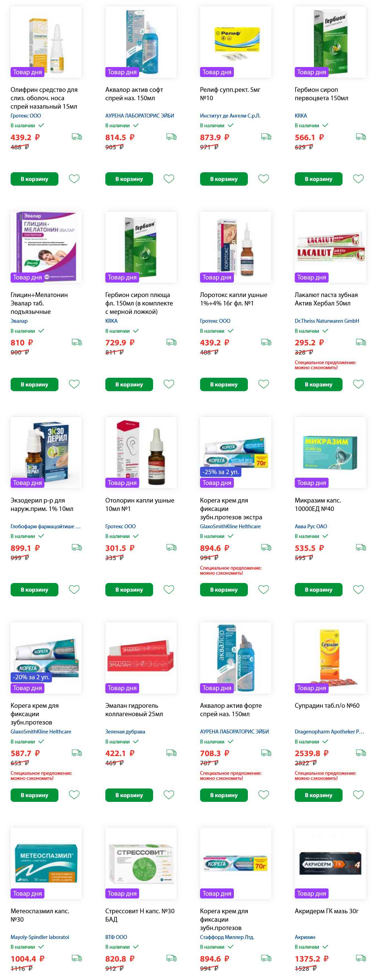Add Глицин+Мелатонин Эвалар to cart
This screenshot has height=980, width=380.
[x=34, y=384]
